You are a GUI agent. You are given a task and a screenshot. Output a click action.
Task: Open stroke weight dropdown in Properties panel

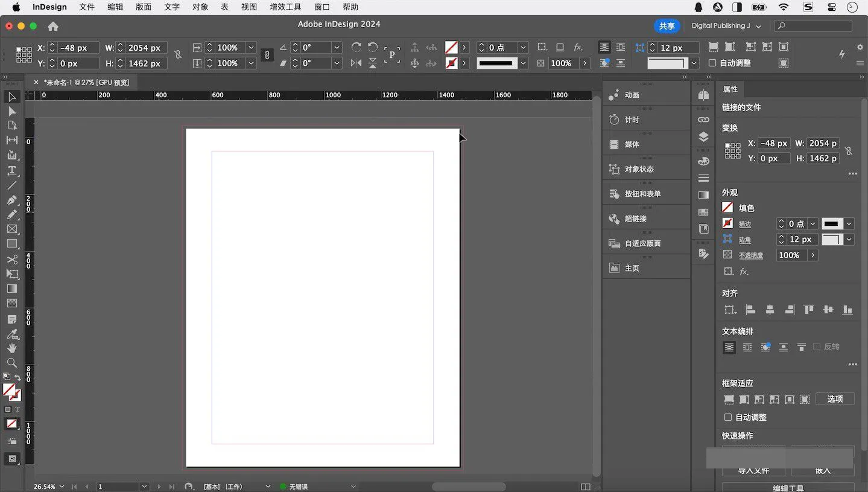[x=813, y=224]
